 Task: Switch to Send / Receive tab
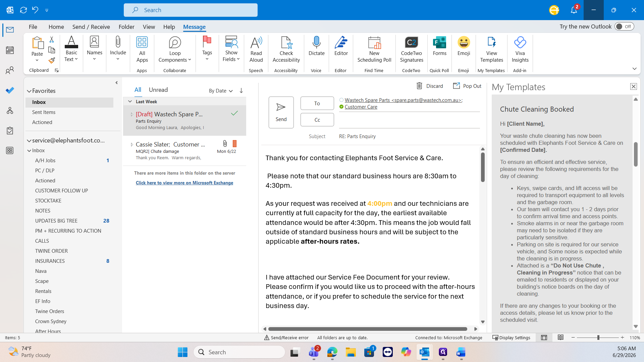click(91, 27)
